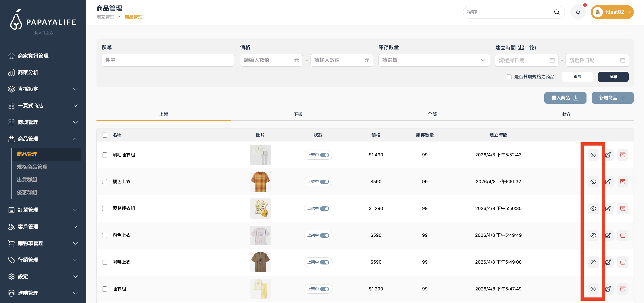Open edit for 咖啡上衣 product
The width and height of the screenshot is (644, 303).
(608, 262)
